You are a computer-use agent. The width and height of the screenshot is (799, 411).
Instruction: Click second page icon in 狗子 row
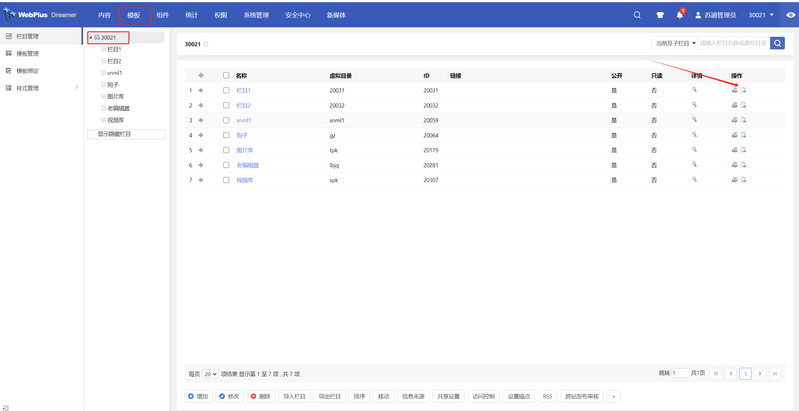[743, 135]
